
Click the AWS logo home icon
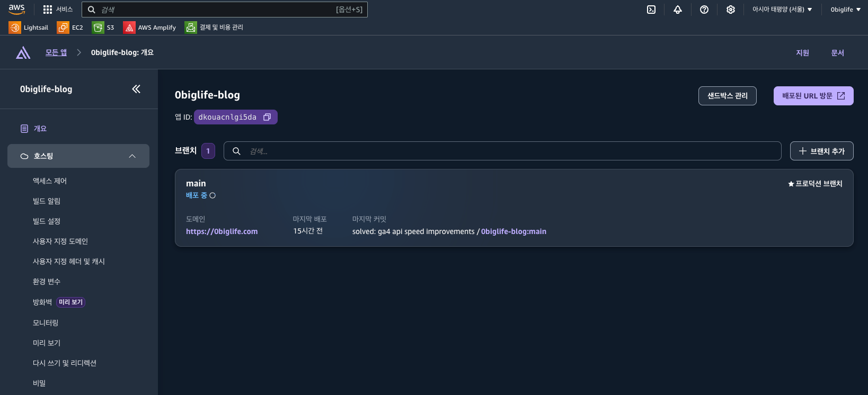16,10
